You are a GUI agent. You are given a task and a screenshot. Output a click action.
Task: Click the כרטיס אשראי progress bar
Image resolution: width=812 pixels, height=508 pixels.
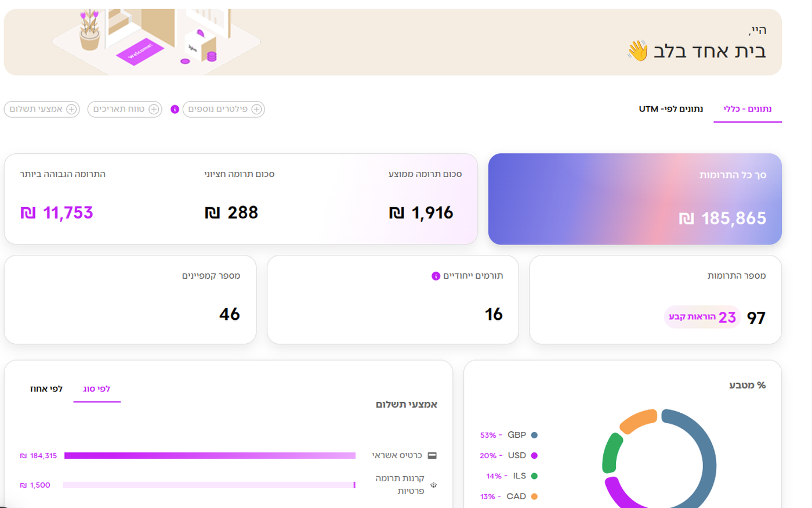(x=210, y=456)
